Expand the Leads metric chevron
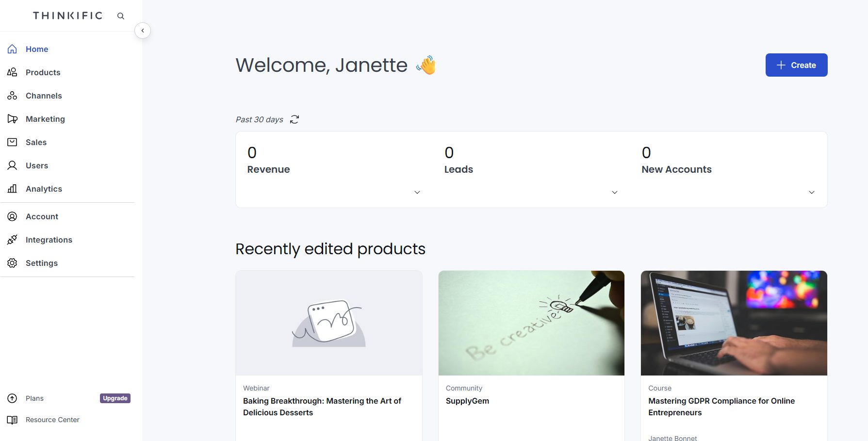Screen dimensions: 868x441 [x=615, y=193]
